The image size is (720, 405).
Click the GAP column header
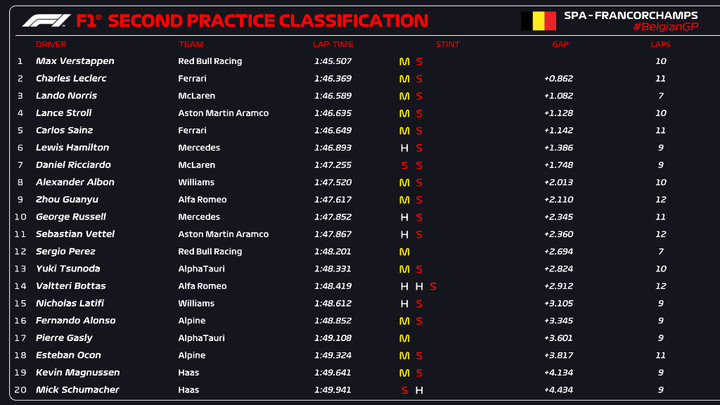pyautogui.click(x=560, y=45)
